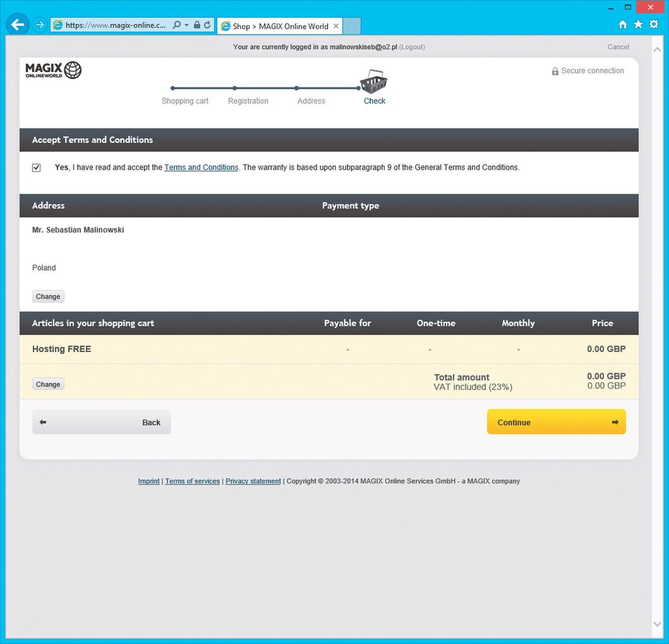Click the Total amount label
The height and width of the screenshot is (644, 669).
[x=462, y=377]
